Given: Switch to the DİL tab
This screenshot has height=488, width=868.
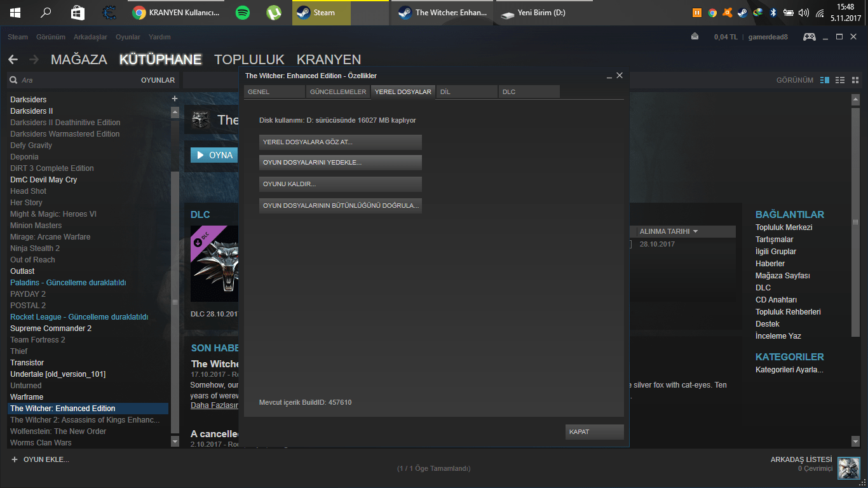Looking at the screenshot, I should tap(466, 92).
